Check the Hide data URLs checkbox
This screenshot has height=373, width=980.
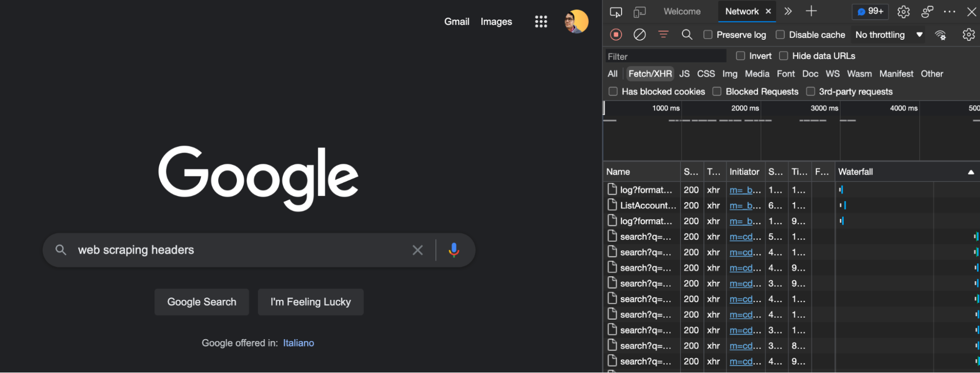pyautogui.click(x=784, y=56)
